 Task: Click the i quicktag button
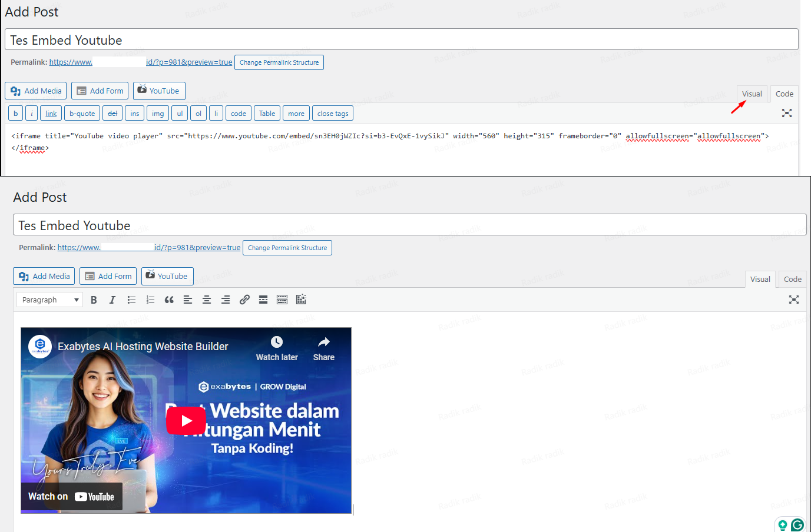[32, 114]
